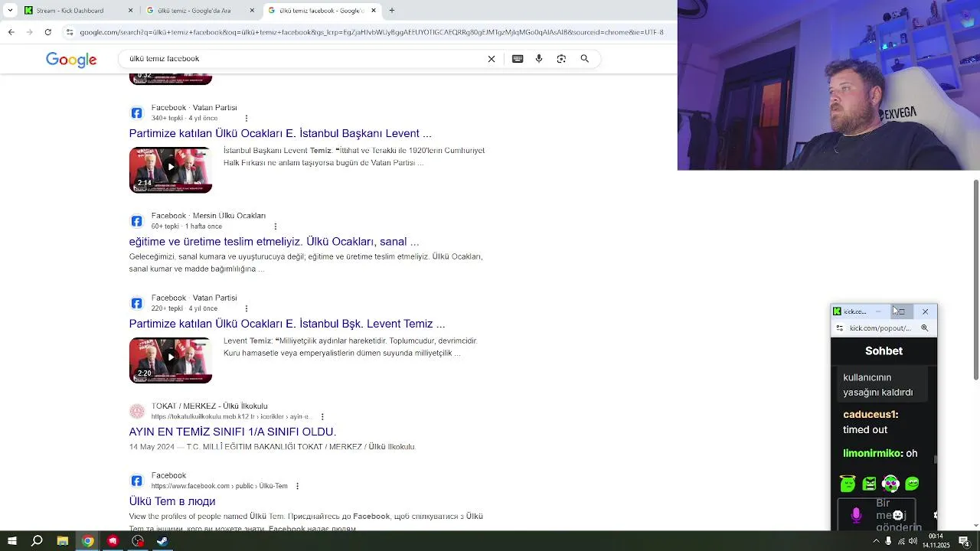Click the purple microphone icon in chat input
The height and width of the screenshot is (551, 980).
point(856,515)
